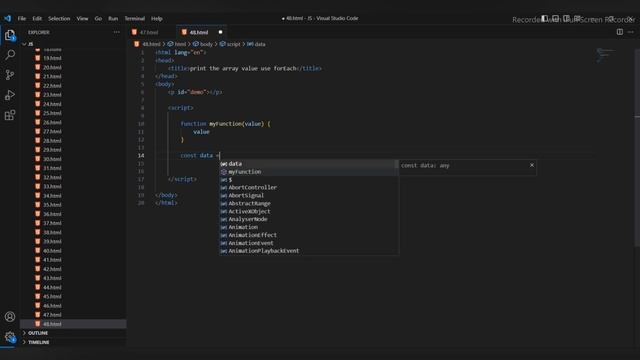Image resolution: width=640 pixels, height=360 pixels.
Task: Open the View menu
Action: pos(82,18)
